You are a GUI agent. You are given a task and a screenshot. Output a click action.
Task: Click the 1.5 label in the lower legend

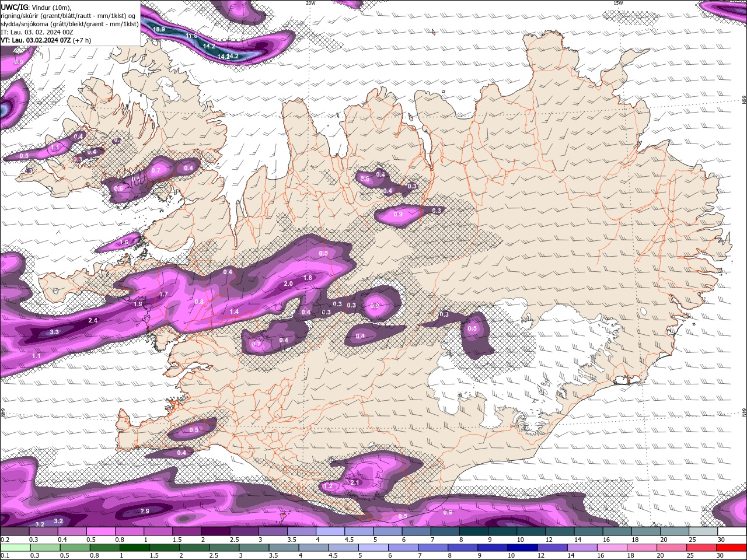[x=154, y=556]
